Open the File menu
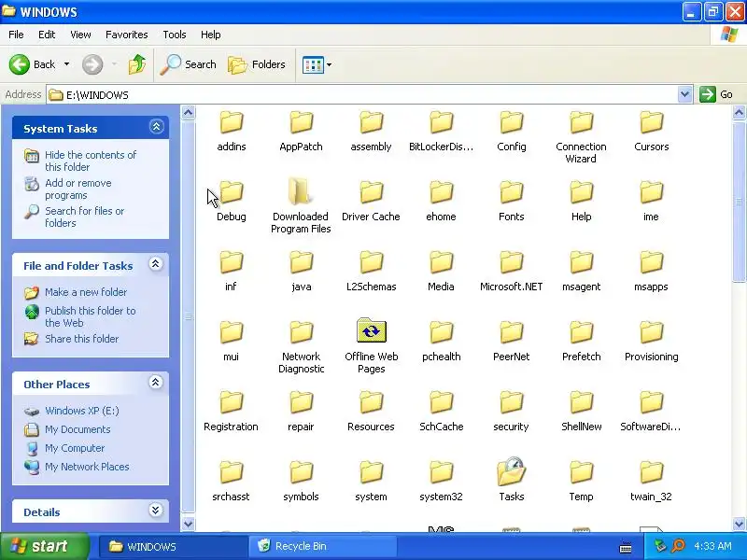 16,35
